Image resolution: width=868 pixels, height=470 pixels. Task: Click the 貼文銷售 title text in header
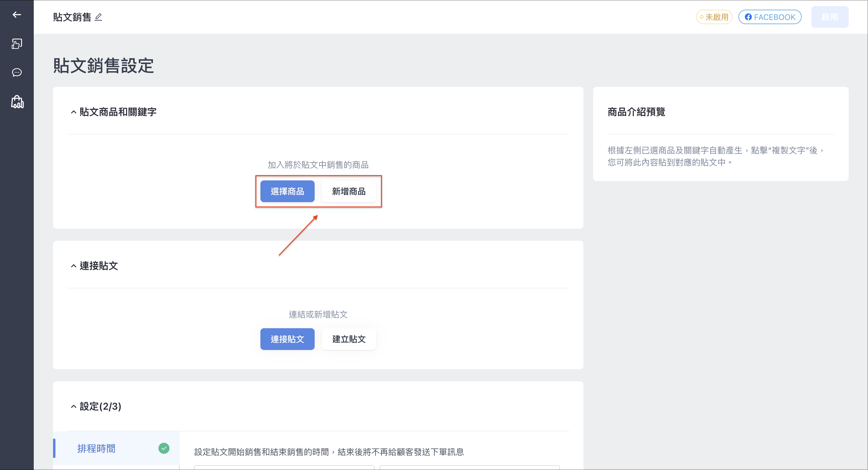72,17
